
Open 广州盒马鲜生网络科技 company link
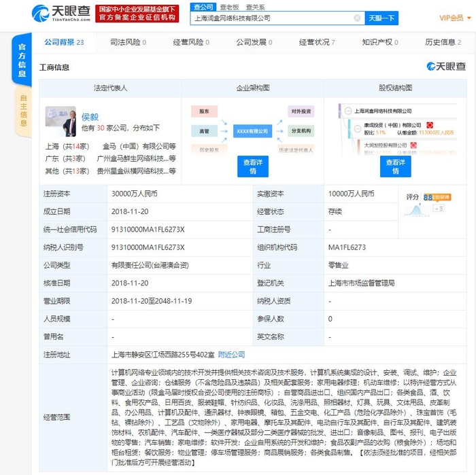(x=136, y=158)
